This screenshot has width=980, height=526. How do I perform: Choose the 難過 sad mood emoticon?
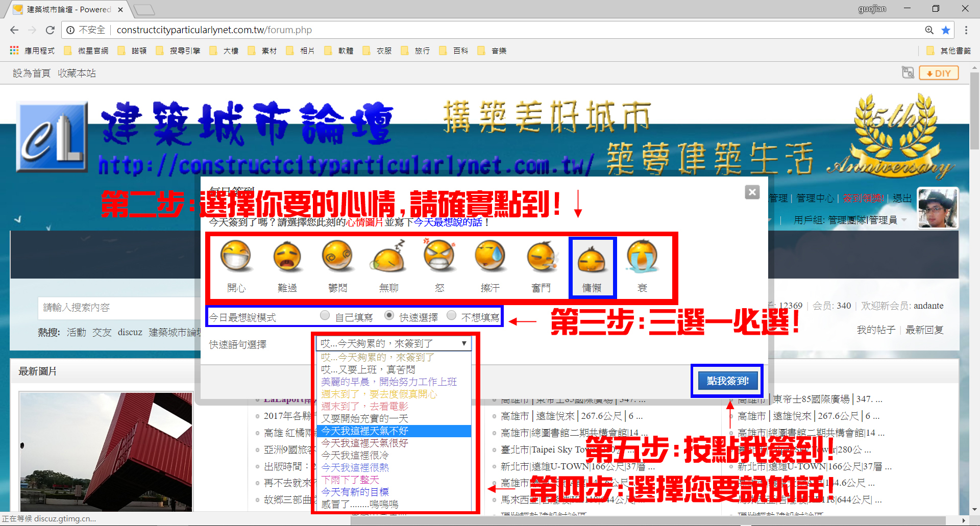(x=287, y=257)
